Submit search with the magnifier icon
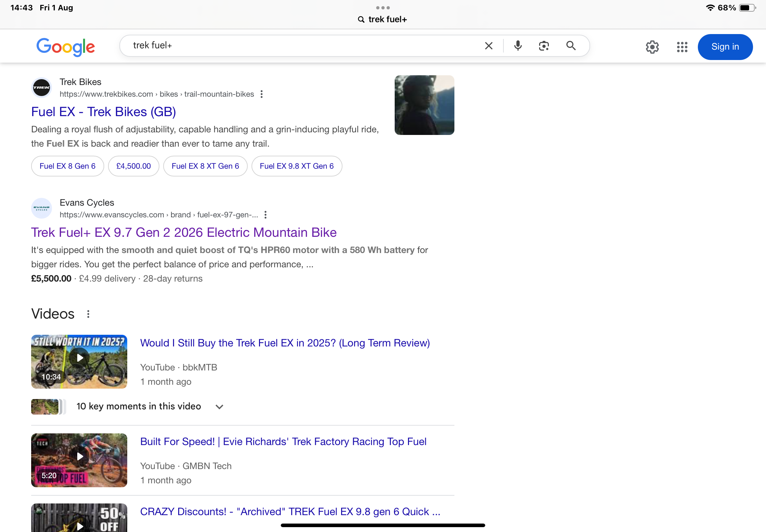 click(571, 46)
